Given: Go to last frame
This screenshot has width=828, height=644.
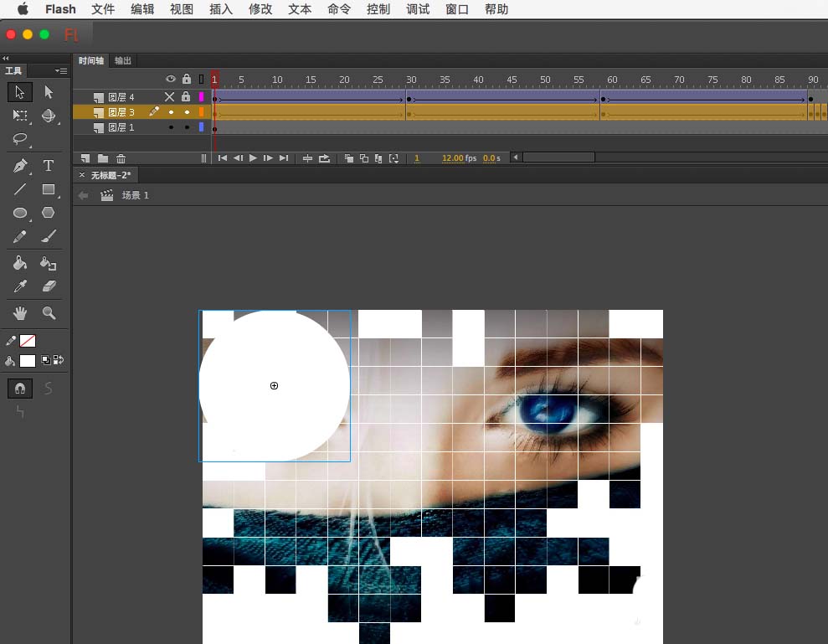Looking at the screenshot, I should [x=284, y=158].
